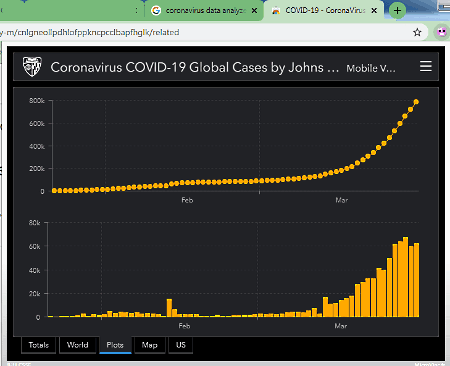Click the Google favicon on search tab
450x366 pixels.
156,11
